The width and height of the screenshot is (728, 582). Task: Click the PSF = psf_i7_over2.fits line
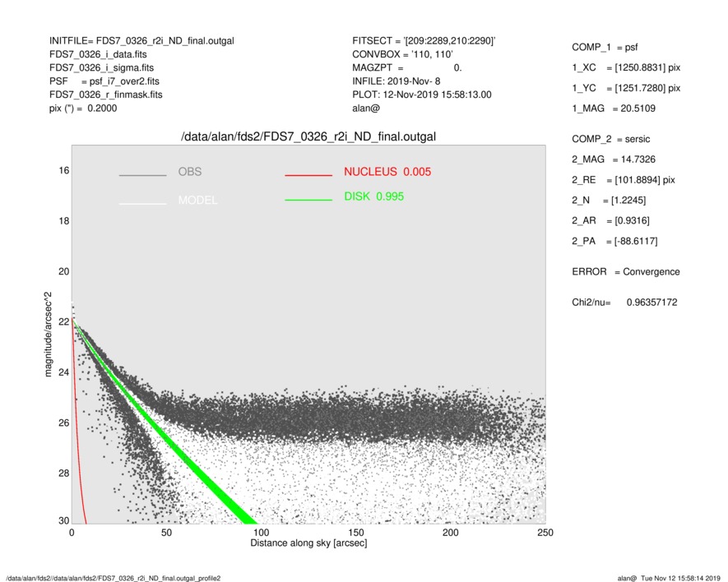coord(104,81)
